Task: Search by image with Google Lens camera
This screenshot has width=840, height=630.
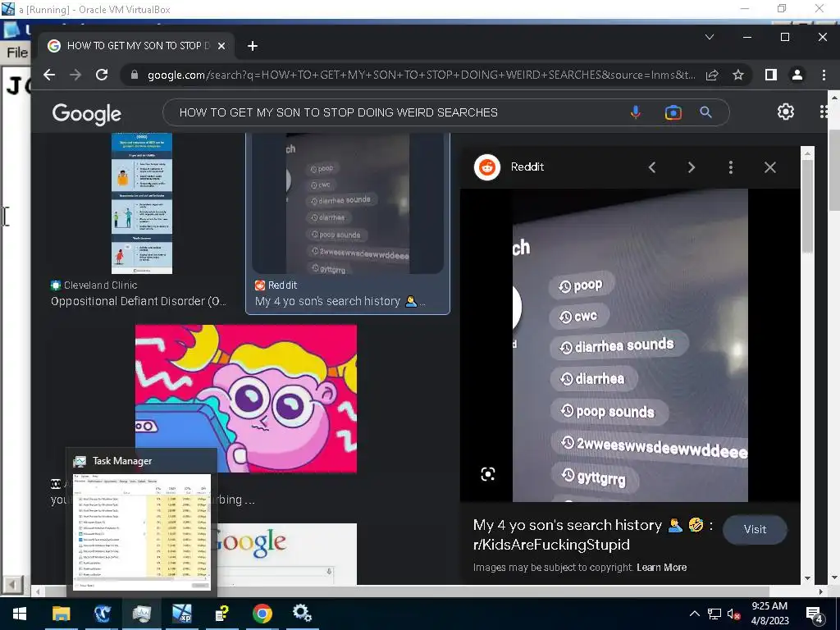Action: [x=673, y=112]
